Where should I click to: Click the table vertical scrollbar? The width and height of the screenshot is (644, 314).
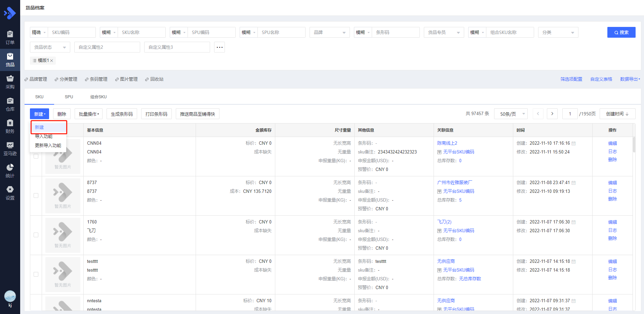634,144
